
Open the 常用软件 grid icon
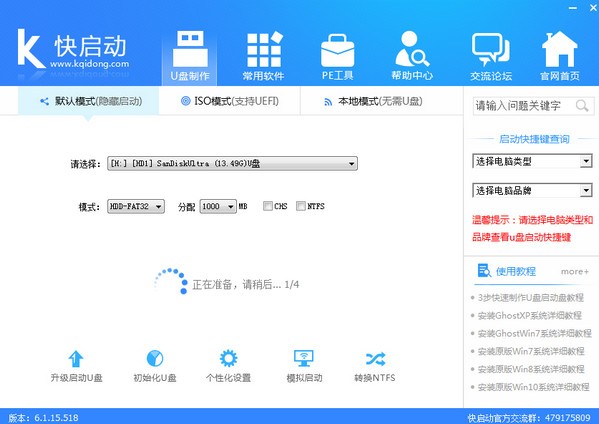click(264, 50)
